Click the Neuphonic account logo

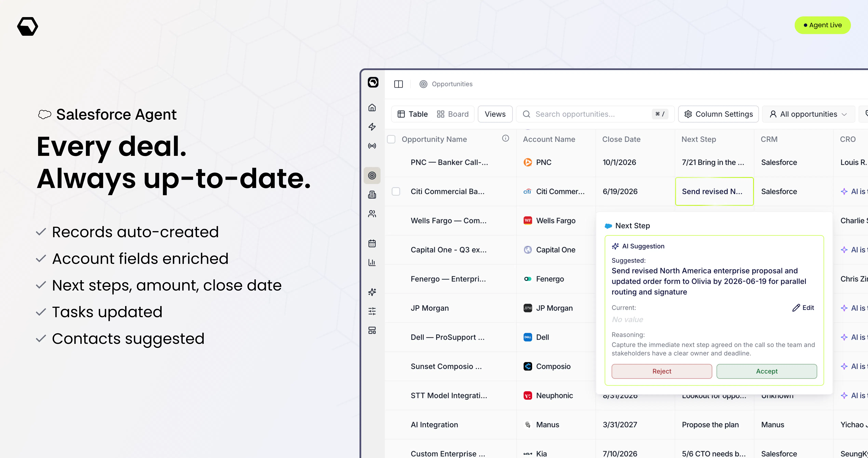pyautogui.click(x=528, y=396)
